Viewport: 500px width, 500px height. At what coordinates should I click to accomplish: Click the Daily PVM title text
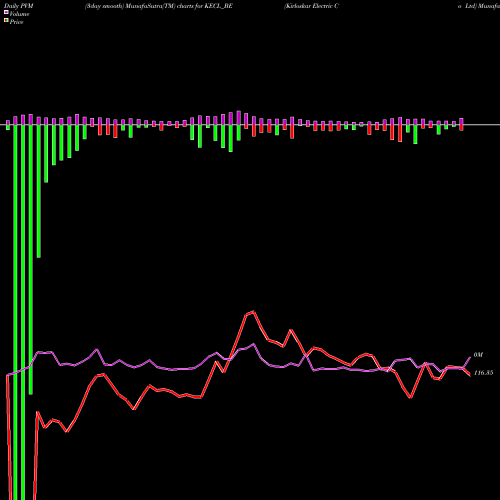coord(19,6)
